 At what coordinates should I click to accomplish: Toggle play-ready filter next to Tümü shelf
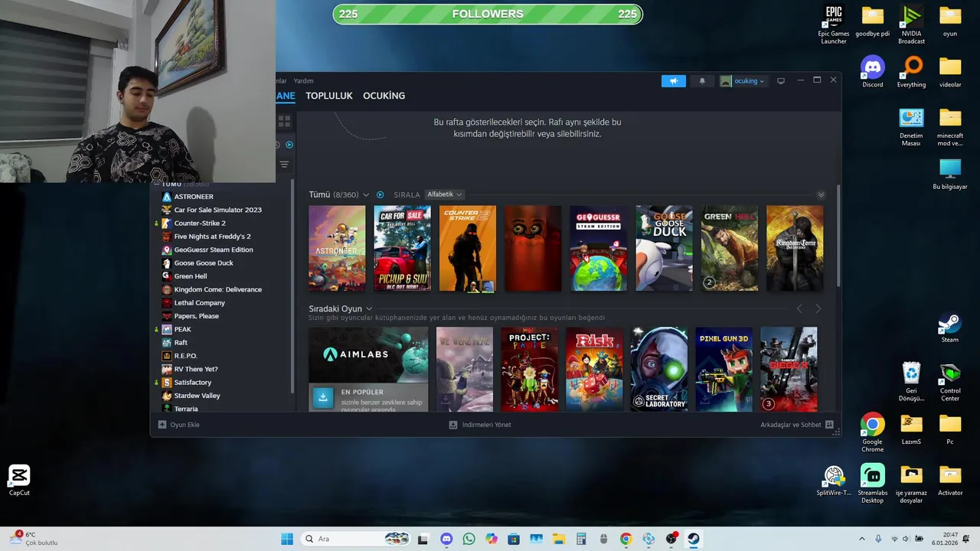point(380,195)
